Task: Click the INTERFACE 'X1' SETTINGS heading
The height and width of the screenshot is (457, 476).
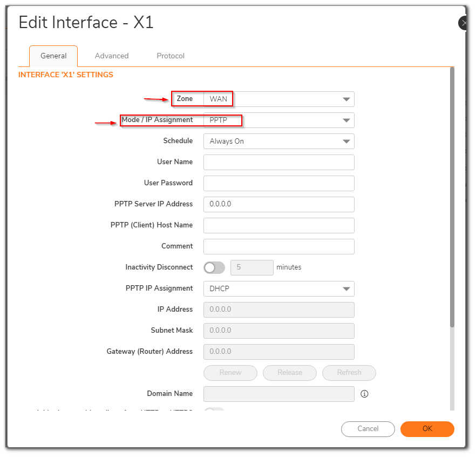Action: click(x=66, y=75)
